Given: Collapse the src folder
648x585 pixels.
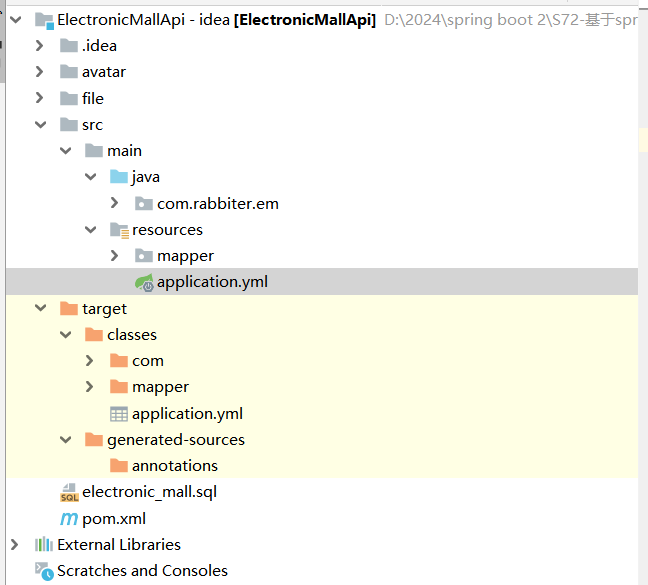Looking at the screenshot, I should [40, 125].
